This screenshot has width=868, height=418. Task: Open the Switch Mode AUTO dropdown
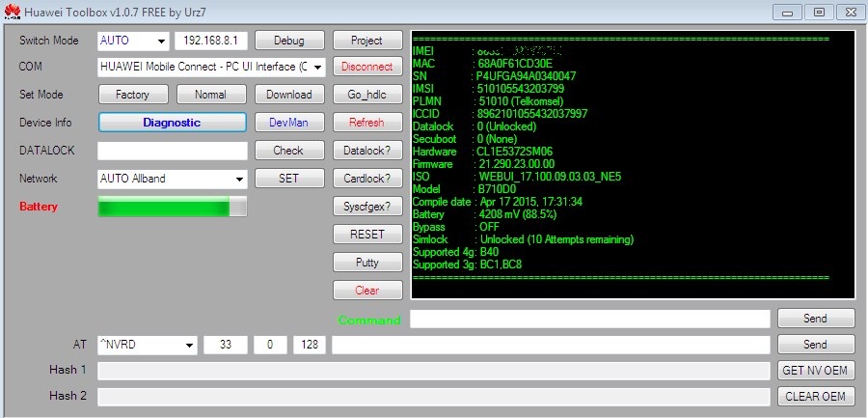(133, 41)
